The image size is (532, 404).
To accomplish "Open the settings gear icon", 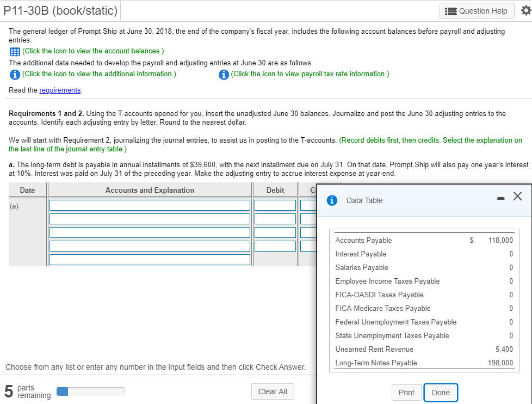I will [x=526, y=11].
